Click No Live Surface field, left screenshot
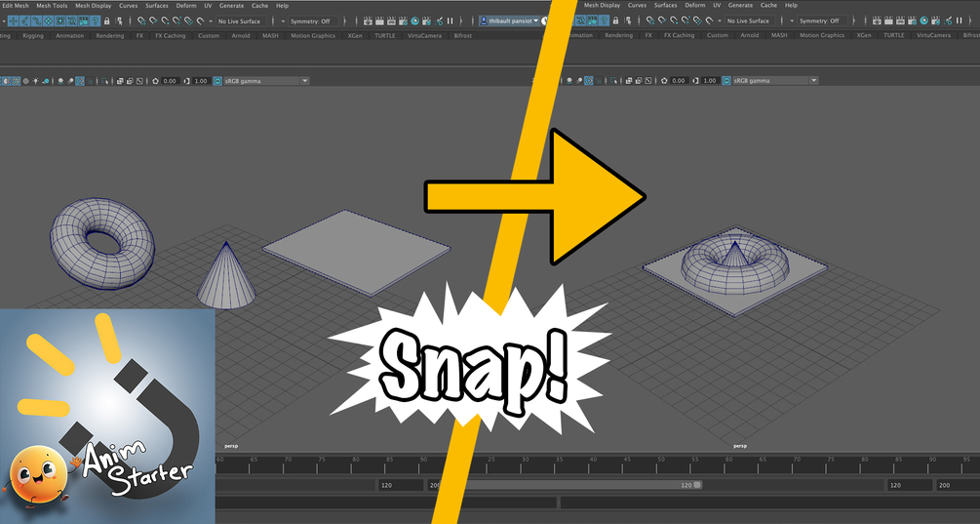Viewport: 980px width, 524px height. tap(241, 21)
